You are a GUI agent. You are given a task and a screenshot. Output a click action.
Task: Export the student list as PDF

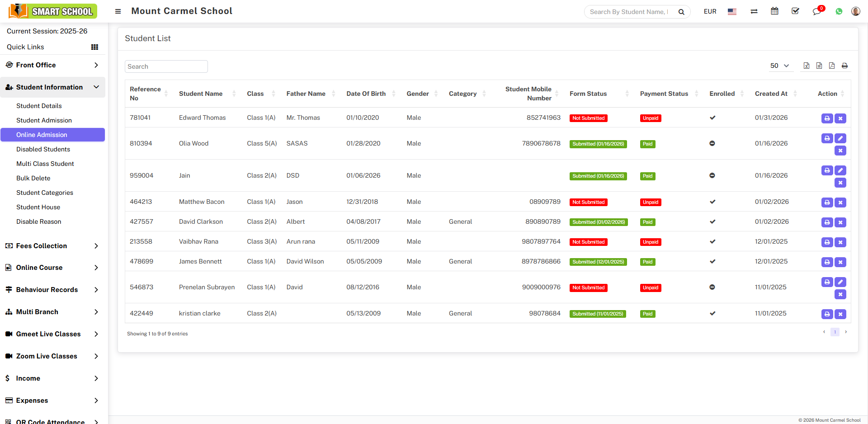(x=831, y=66)
